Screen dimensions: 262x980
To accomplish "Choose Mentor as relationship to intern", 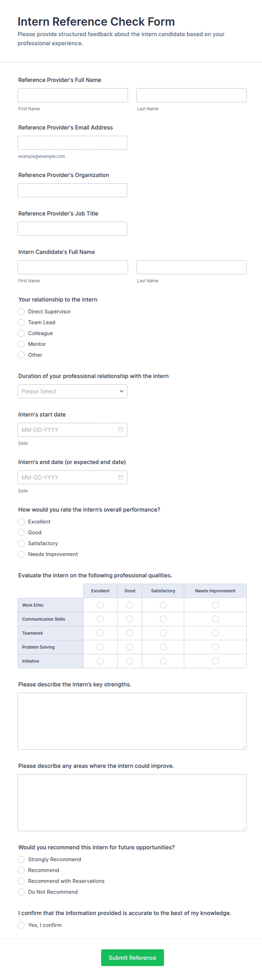I will [21, 344].
